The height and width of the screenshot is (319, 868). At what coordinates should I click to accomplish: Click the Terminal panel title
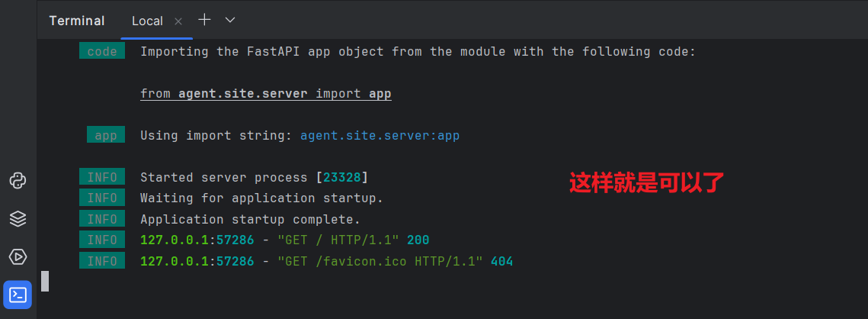pos(77,21)
